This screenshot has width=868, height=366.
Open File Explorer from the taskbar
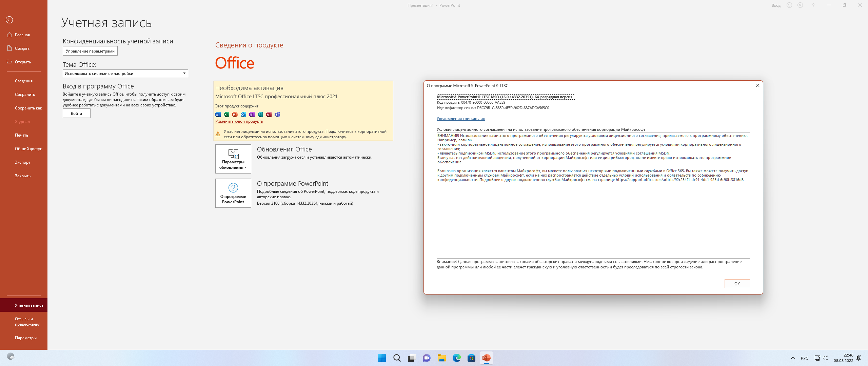[441, 358]
